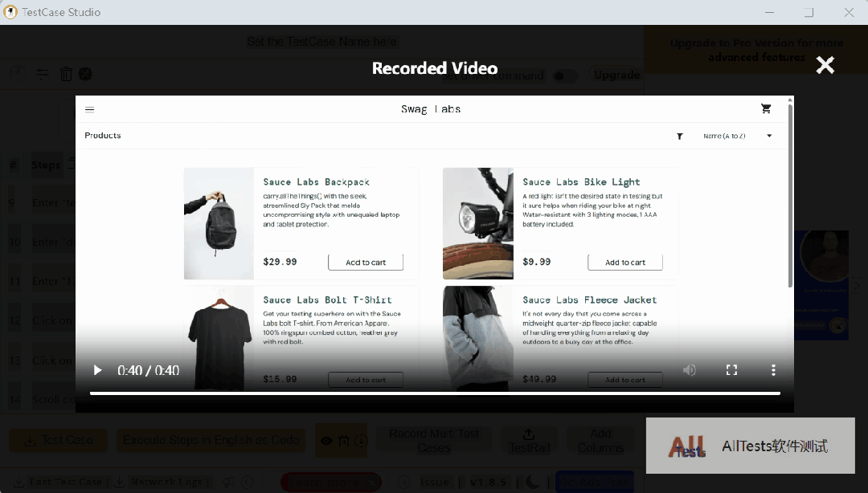The height and width of the screenshot is (493, 868).
Task: Click the Swag Labs hamburger menu icon
Action: click(90, 109)
